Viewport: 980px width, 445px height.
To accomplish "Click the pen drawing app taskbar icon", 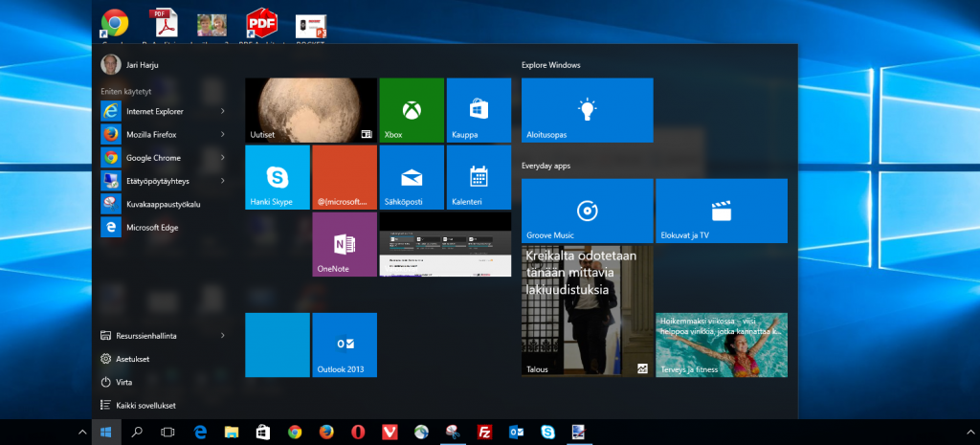I will coord(579,432).
